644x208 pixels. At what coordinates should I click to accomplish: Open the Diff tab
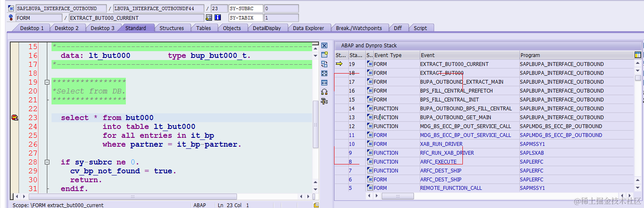coord(398,28)
